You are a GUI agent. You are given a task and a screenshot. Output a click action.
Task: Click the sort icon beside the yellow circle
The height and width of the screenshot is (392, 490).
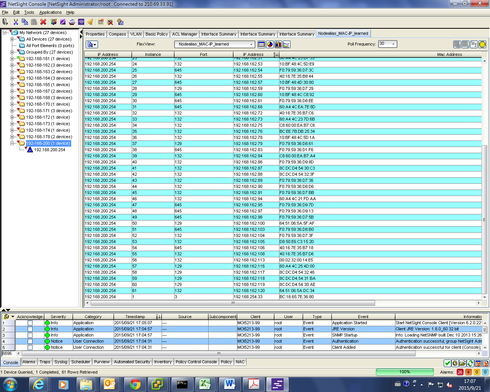(474, 44)
